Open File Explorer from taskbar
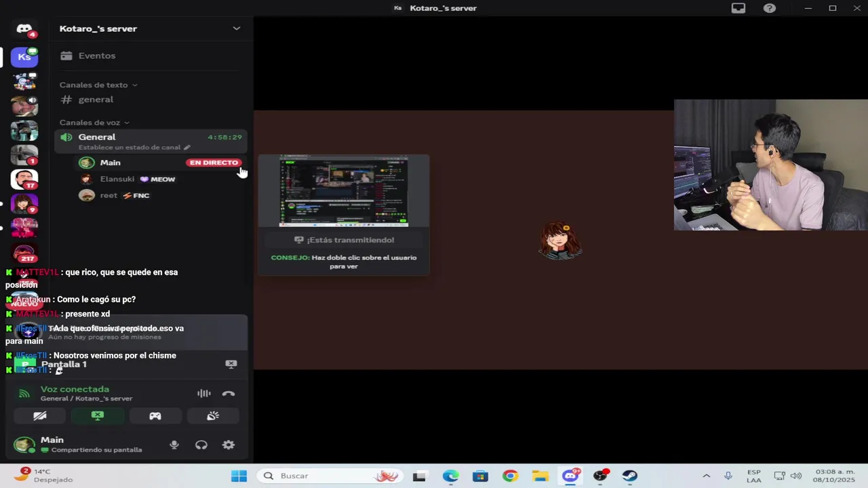 540,476
